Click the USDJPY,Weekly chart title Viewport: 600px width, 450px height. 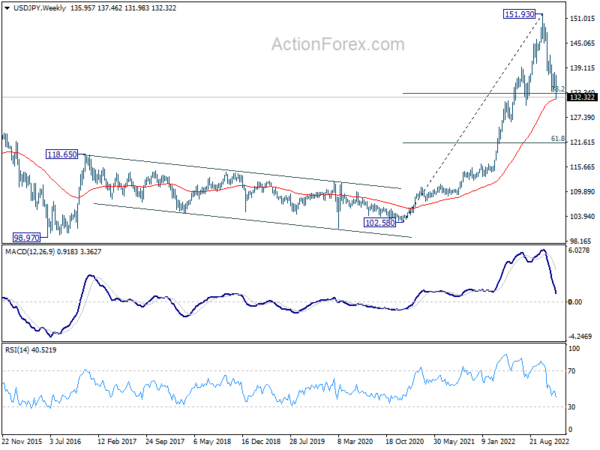pos(39,8)
